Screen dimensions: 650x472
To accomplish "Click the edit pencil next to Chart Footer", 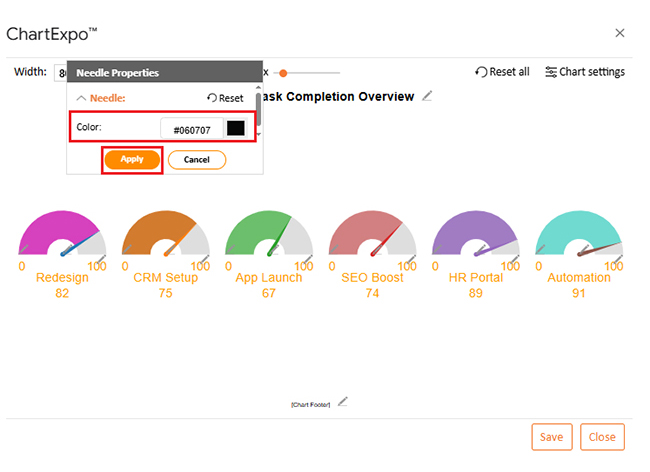I will tap(343, 401).
